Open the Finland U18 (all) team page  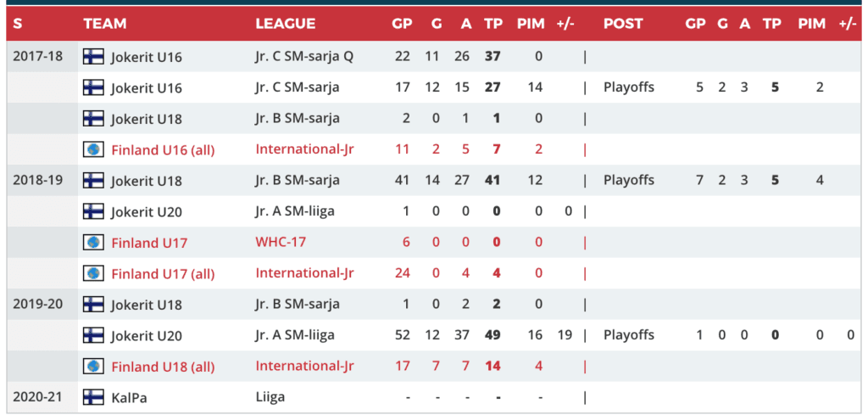point(163,367)
